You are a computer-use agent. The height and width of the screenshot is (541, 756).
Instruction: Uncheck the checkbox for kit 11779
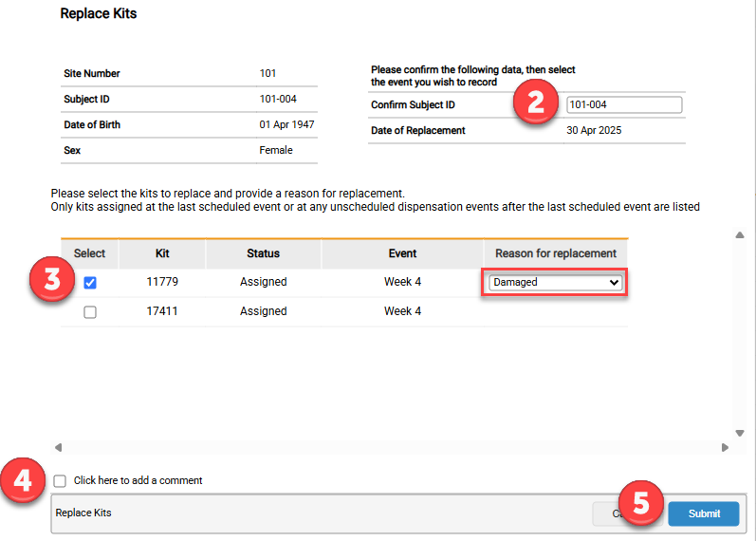[90, 283]
